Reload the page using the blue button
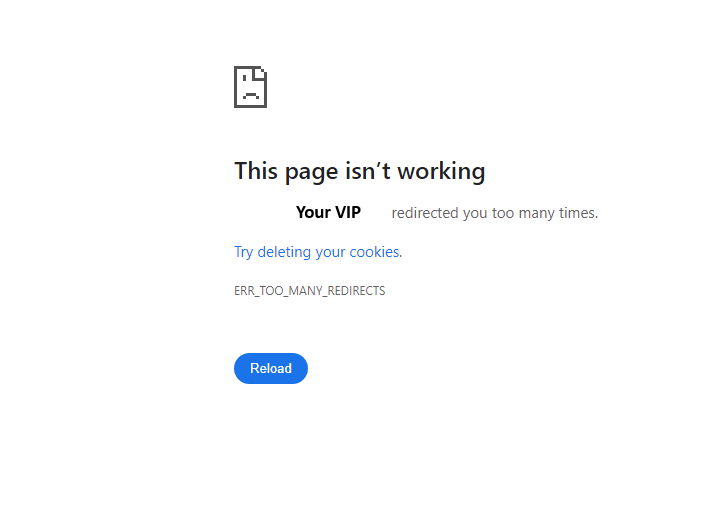The height and width of the screenshot is (529, 714). (271, 368)
